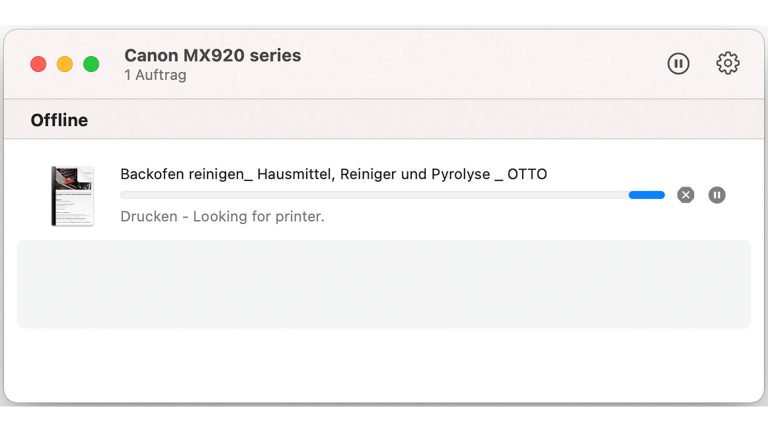The width and height of the screenshot is (768, 432).
Task: Click the gray progress bar track
Action: click(370, 195)
